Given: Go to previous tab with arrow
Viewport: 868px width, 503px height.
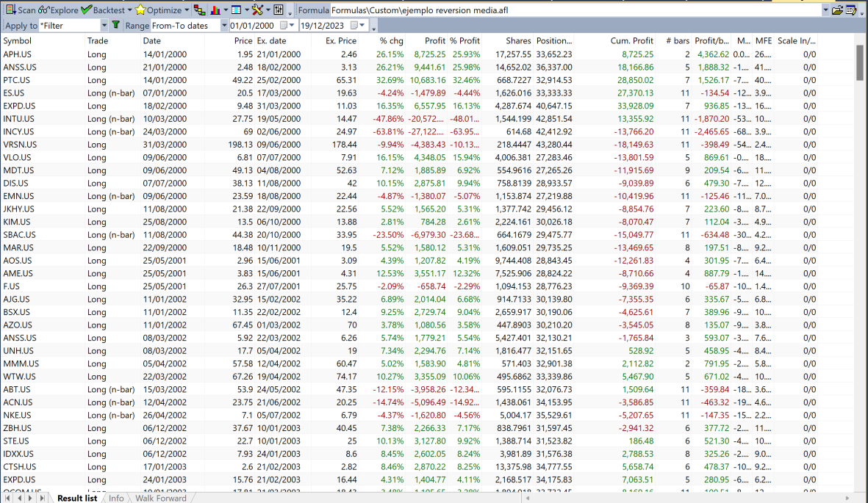Looking at the screenshot, I should click(19, 498).
